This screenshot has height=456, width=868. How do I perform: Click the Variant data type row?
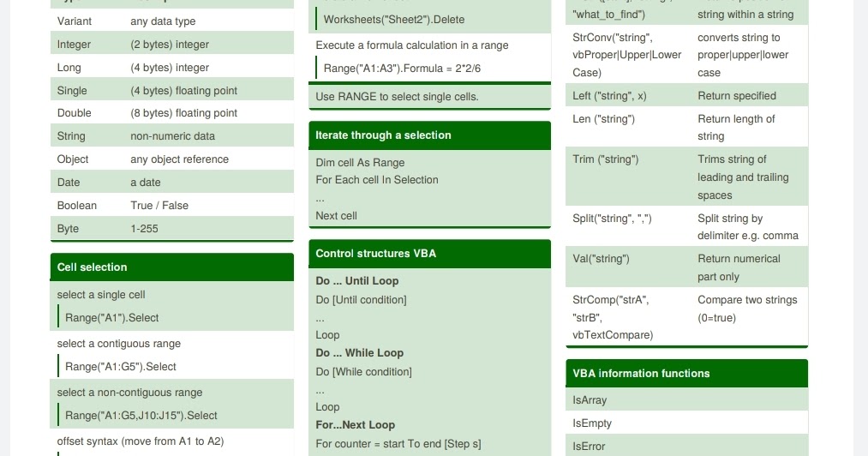click(171, 21)
